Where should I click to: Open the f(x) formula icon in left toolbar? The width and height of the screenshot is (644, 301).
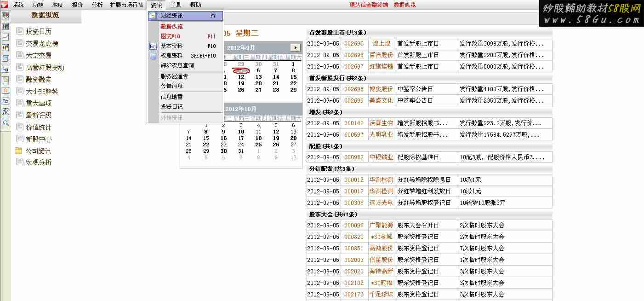(6, 112)
